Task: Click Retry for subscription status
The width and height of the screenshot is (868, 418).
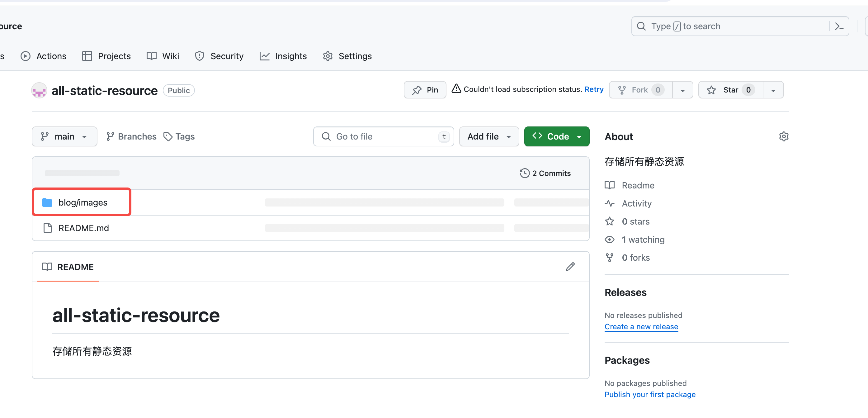Action: [x=594, y=89]
